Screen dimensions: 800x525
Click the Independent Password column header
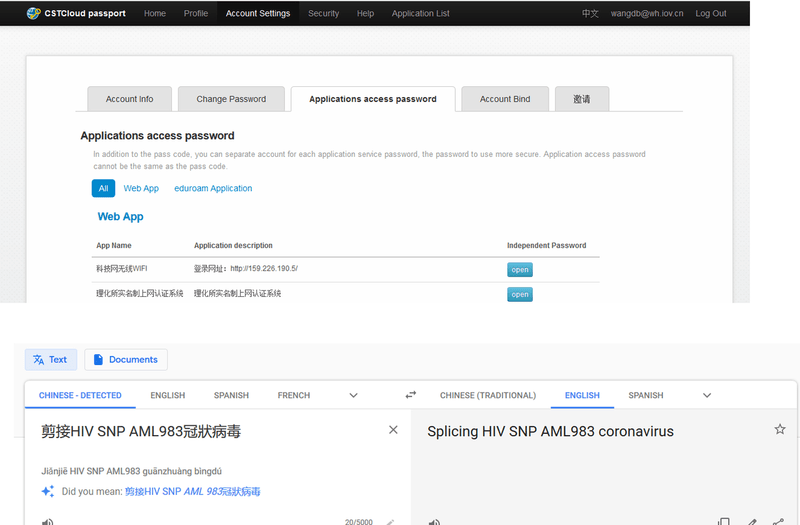[546, 245]
